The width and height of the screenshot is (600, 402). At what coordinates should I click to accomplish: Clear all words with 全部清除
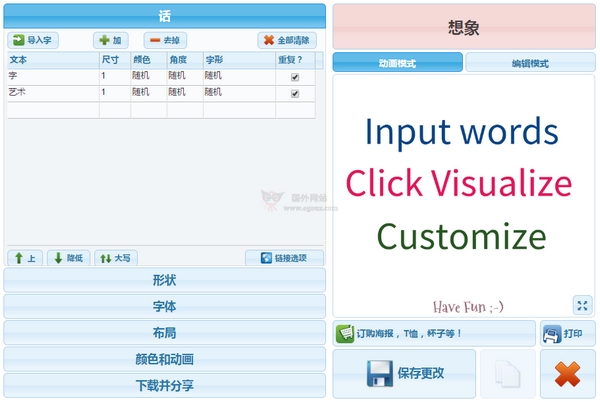pyautogui.click(x=287, y=40)
